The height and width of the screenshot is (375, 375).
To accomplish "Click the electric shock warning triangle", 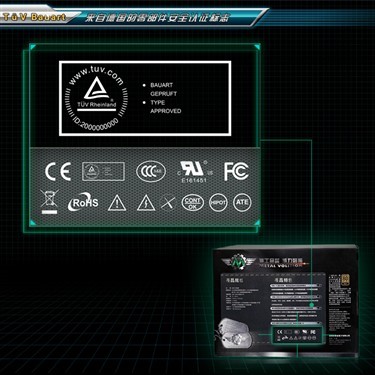I will coord(146,203).
